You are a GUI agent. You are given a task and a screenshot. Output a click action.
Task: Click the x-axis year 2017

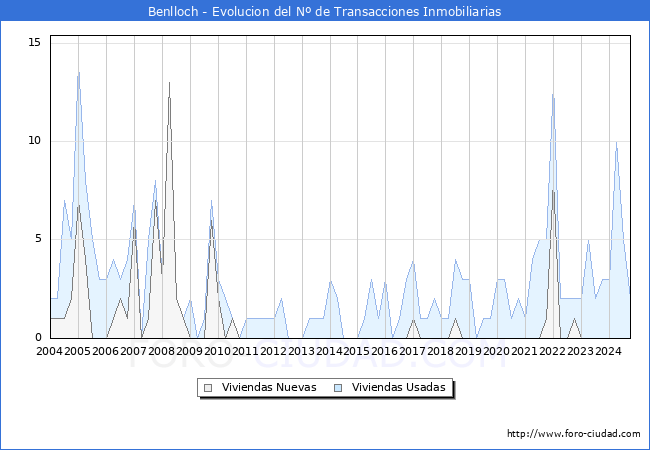pos(412,351)
